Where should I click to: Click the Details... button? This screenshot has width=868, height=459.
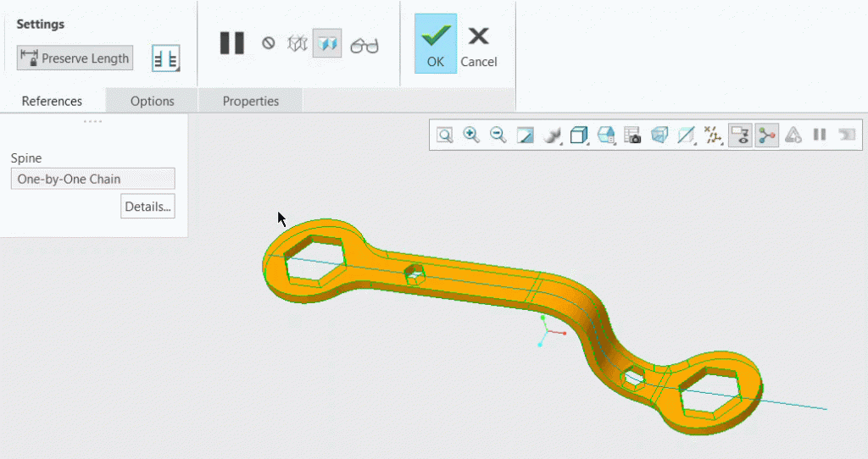click(x=147, y=207)
